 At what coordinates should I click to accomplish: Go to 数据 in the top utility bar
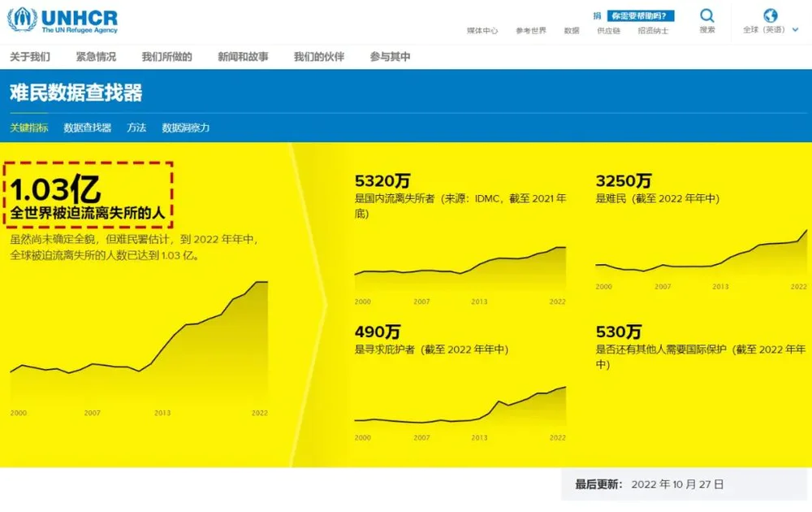coord(572,31)
